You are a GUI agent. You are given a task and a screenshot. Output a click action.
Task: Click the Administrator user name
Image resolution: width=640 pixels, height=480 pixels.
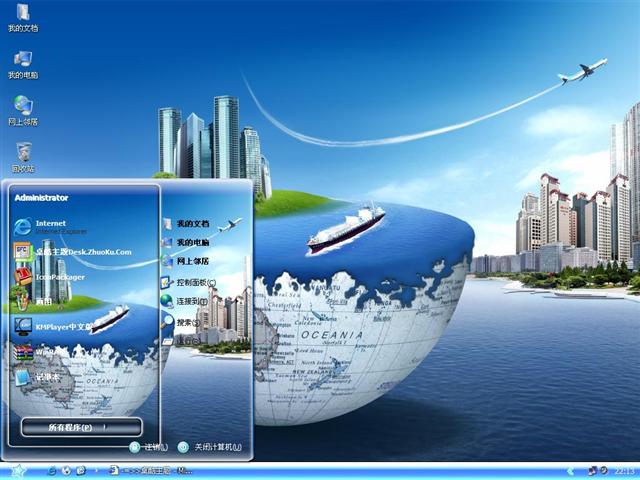point(41,198)
